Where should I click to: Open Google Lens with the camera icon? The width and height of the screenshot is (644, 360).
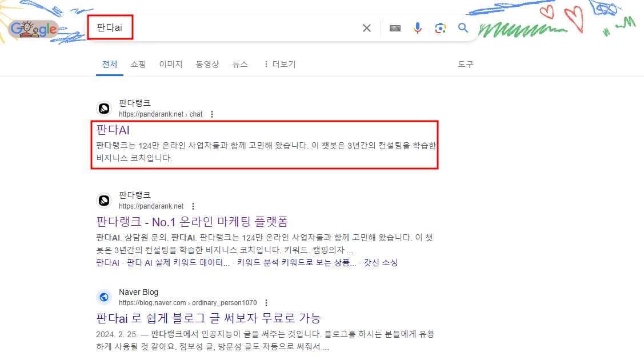pyautogui.click(x=440, y=27)
